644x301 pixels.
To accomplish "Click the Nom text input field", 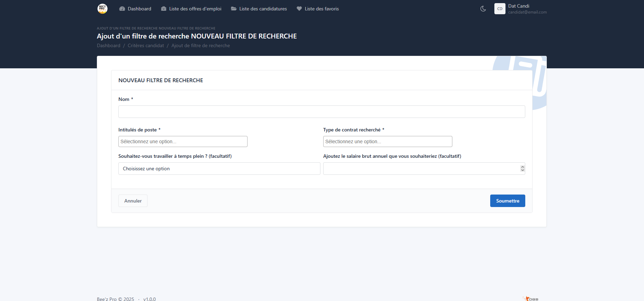I will (321, 112).
